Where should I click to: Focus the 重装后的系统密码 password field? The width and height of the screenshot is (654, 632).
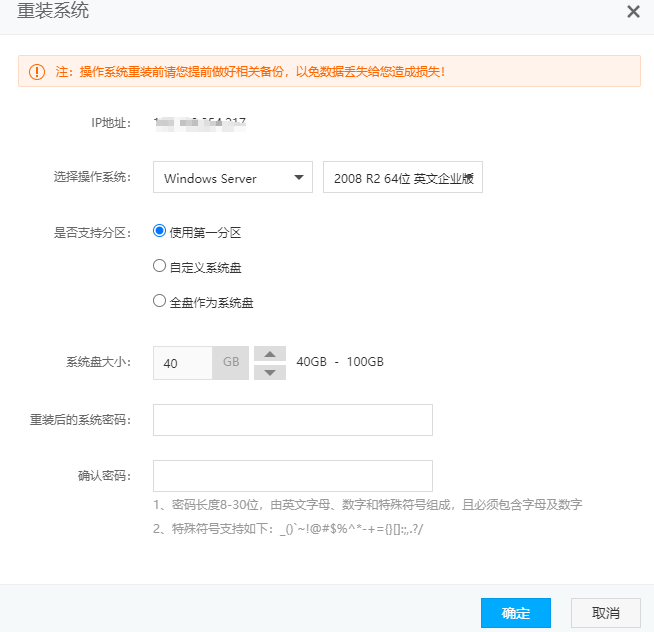coord(293,420)
